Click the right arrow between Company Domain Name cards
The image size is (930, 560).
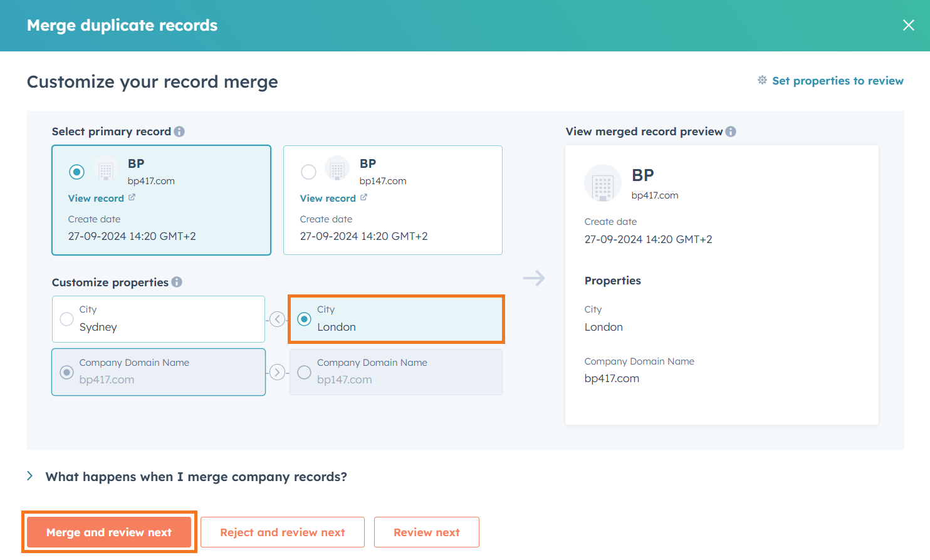[278, 371]
